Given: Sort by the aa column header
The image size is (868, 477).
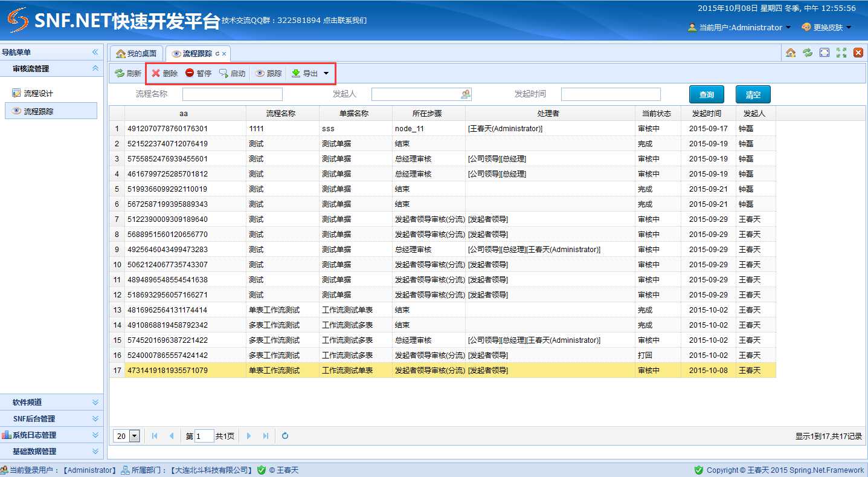Looking at the screenshot, I should pos(185,113).
